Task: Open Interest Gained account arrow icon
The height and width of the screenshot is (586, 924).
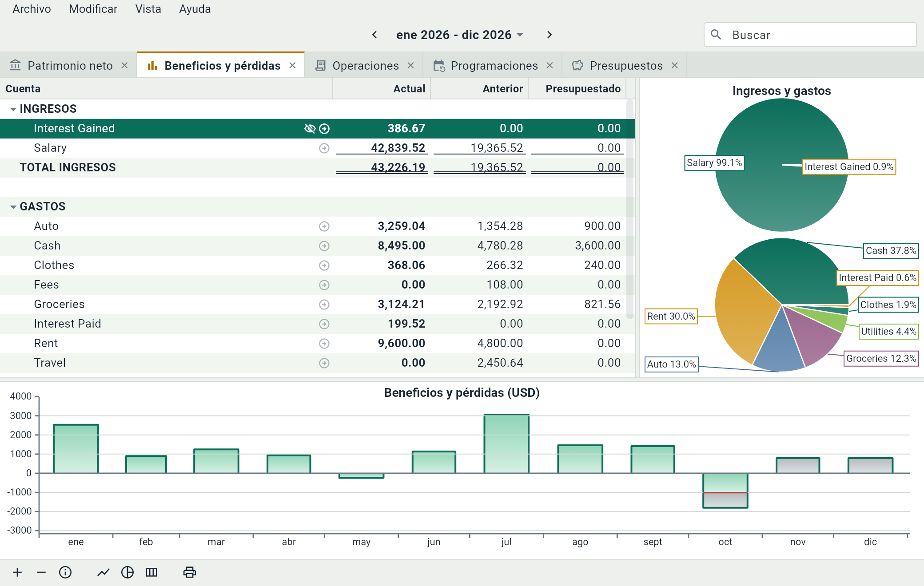Action: (325, 129)
